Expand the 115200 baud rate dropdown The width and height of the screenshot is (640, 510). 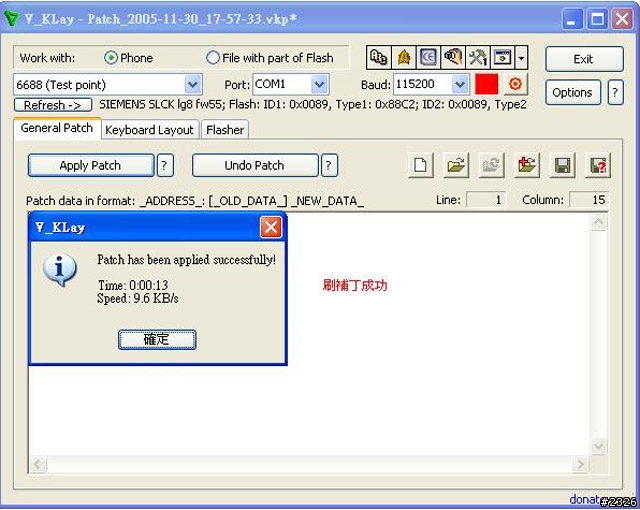(460, 85)
